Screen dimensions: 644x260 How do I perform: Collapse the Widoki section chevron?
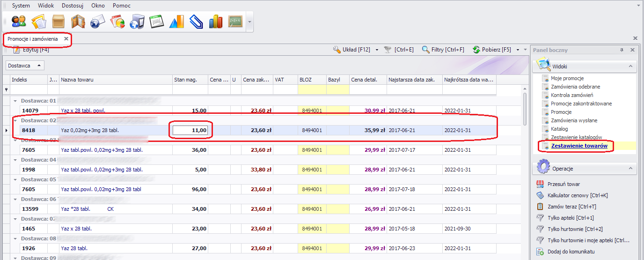click(x=630, y=67)
